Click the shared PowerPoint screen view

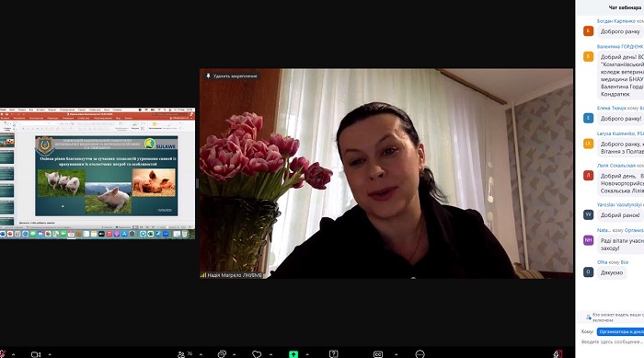[98, 173]
